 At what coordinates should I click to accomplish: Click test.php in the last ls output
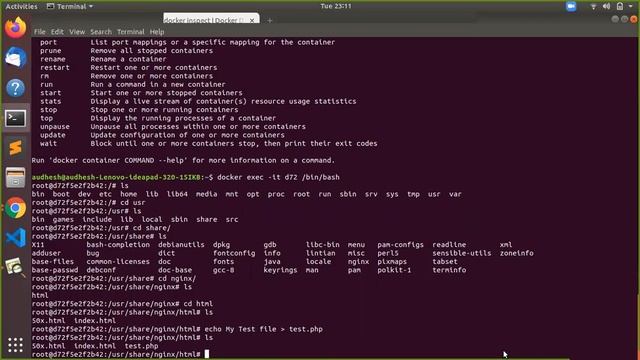tap(141, 346)
